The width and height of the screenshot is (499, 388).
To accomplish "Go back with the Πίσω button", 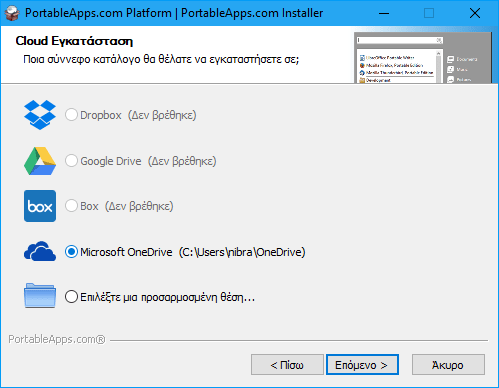I will click(287, 365).
